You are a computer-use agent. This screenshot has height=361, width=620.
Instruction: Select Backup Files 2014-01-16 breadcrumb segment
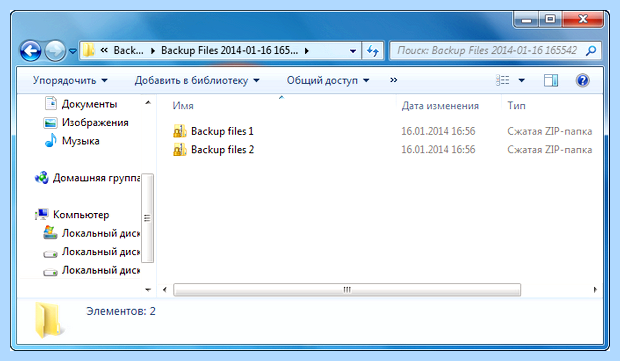(x=229, y=50)
